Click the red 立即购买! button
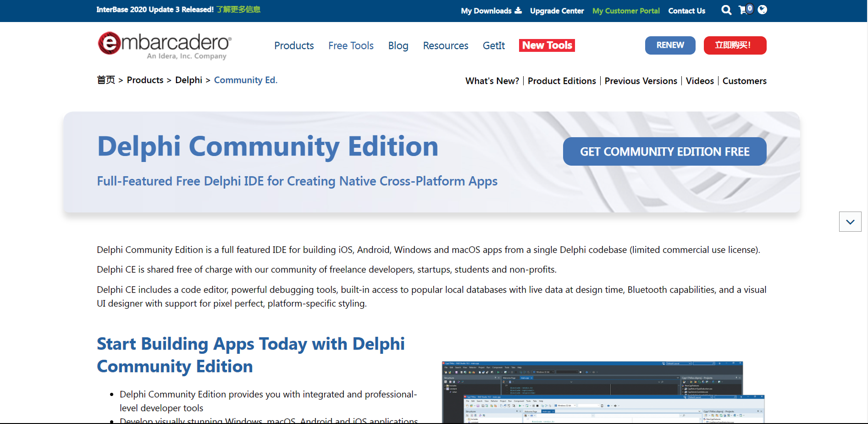Viewport: 868px width, 424px height. tap(735, 45)
